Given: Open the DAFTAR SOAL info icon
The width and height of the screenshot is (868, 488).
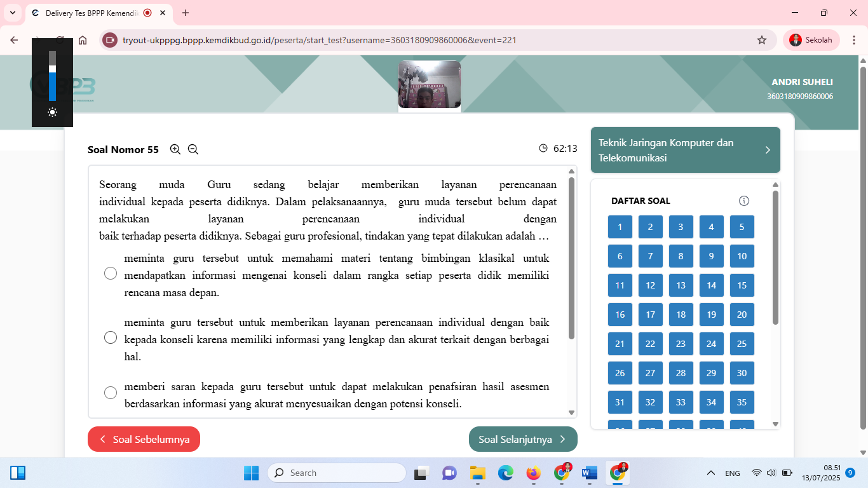Looking at the screenshot, I should click(743, 200).
